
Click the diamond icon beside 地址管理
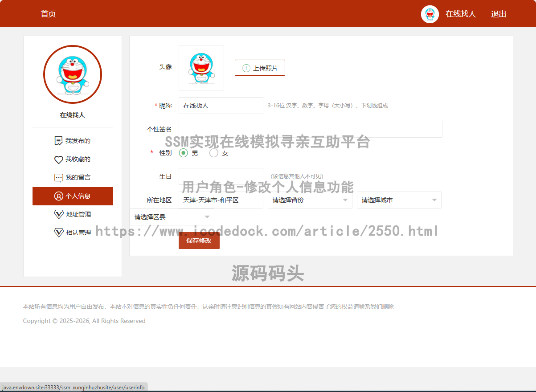pos(58,214)
